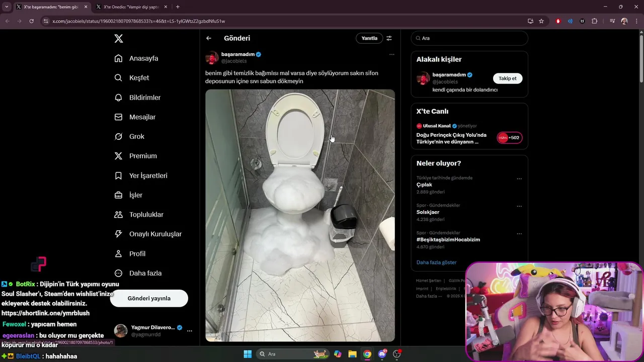
Task: Click the page vertical scrollbar
Action: click(x=641, y=58)
